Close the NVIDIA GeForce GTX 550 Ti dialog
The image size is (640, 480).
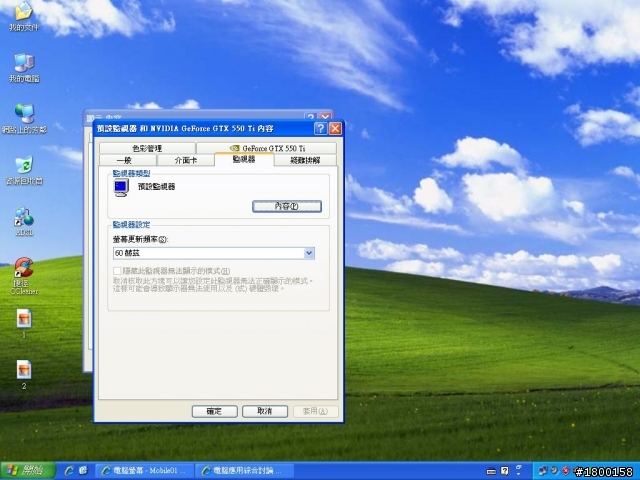point(336,129)
